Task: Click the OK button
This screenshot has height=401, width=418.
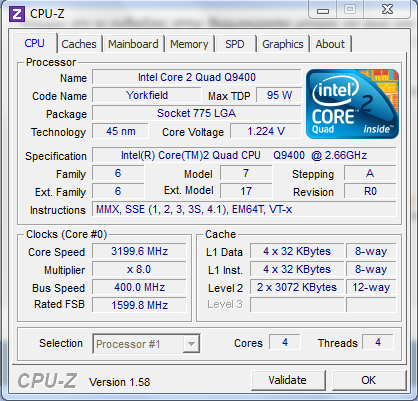Action: pyautogui.click(x=368, y=380)
